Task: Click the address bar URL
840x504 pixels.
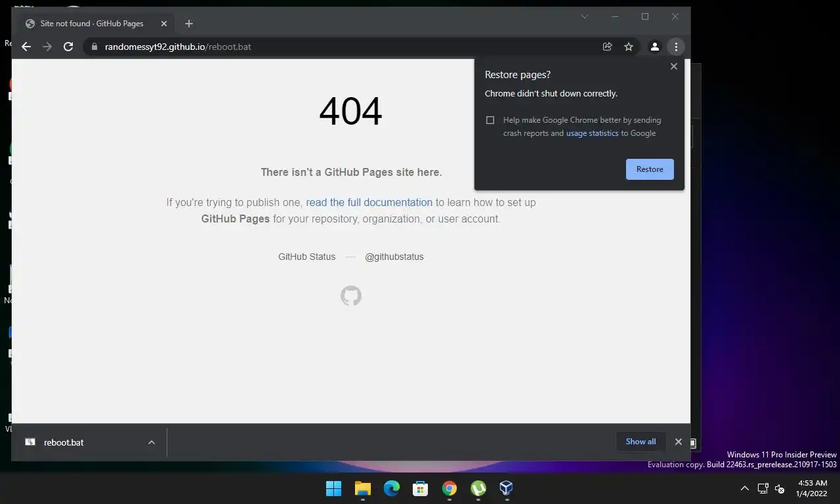Action: click(x=178, y=47)
